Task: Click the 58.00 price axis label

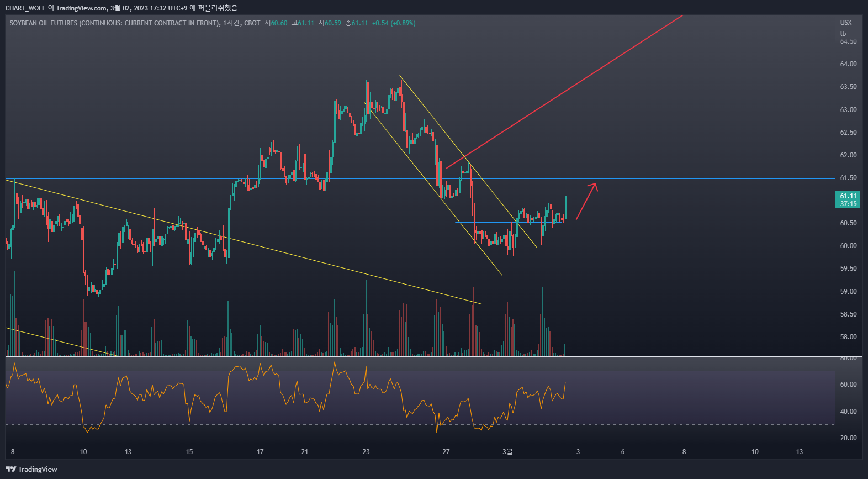Action: 848,337
